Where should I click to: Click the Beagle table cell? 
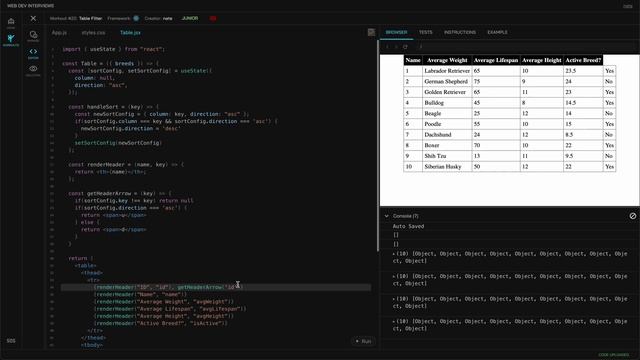pyautogui.click(x=447, y=113)
